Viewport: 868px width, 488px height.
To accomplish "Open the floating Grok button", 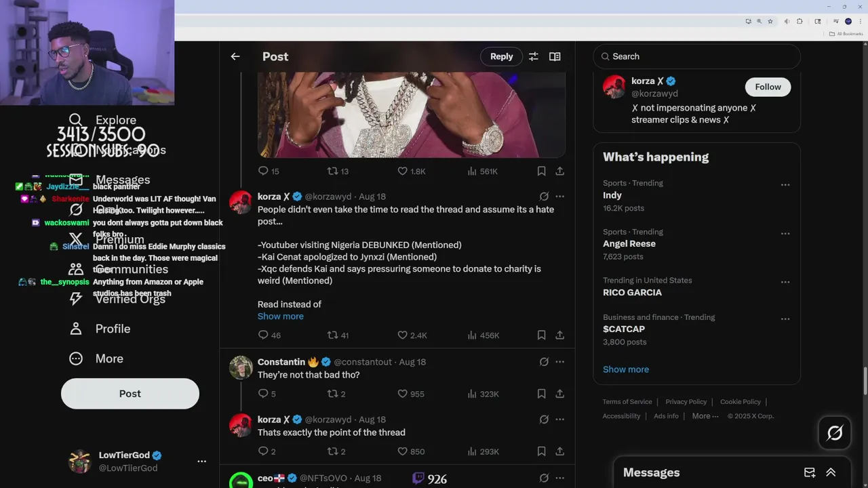I will coord(835,433).
